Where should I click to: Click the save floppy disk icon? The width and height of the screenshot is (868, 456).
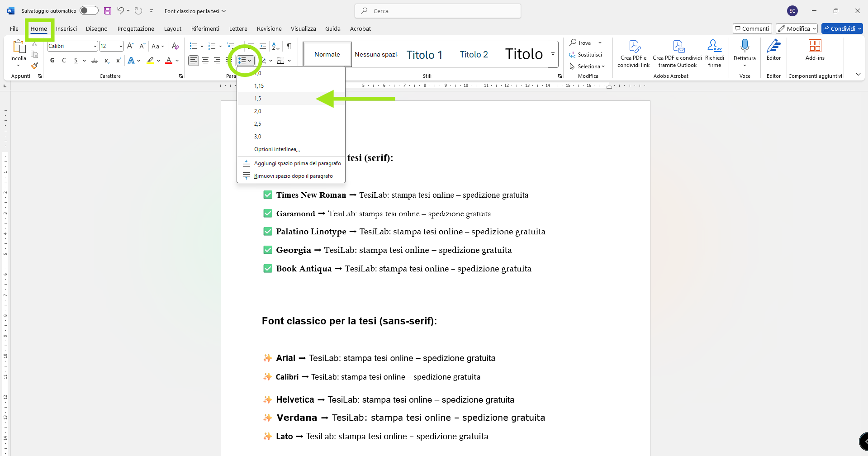(x=108, y=11)
